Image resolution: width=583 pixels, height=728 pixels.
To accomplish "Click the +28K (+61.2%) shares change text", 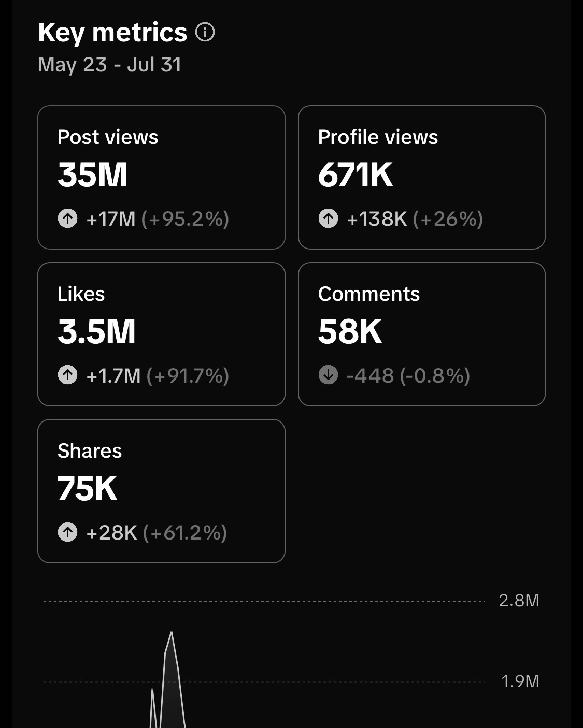I will pyautogui.click(x=157, y=532).
